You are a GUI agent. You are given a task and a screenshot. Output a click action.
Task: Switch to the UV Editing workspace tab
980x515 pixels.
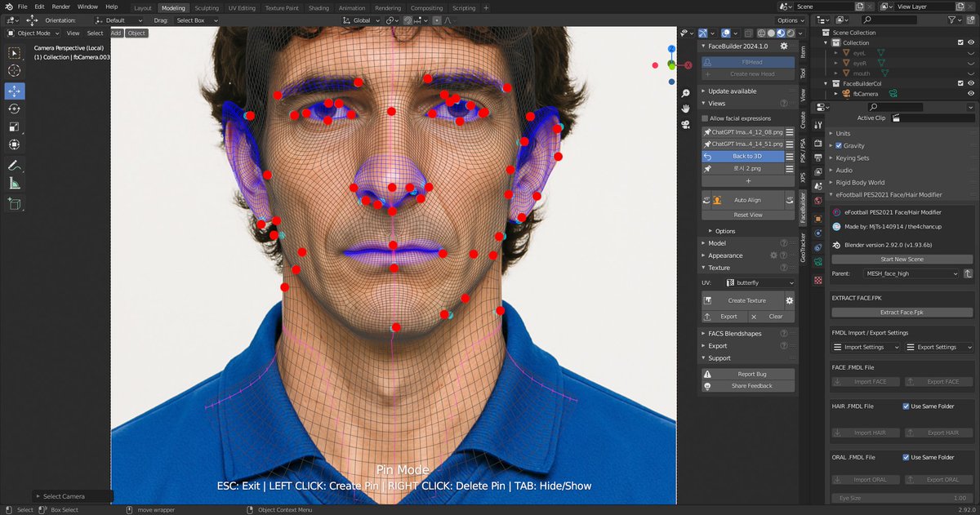(x=242, y=7)
